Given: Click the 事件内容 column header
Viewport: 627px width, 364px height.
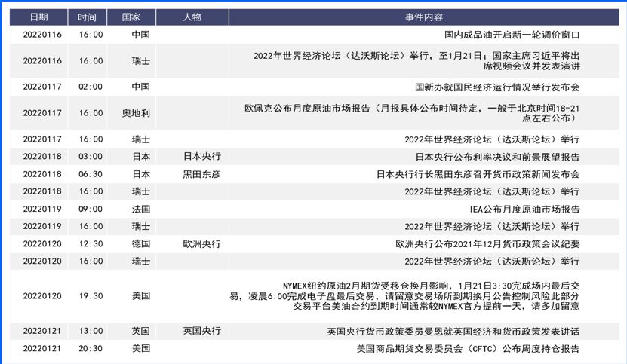Looking at the screenshot, I should [x=424, y=17].
